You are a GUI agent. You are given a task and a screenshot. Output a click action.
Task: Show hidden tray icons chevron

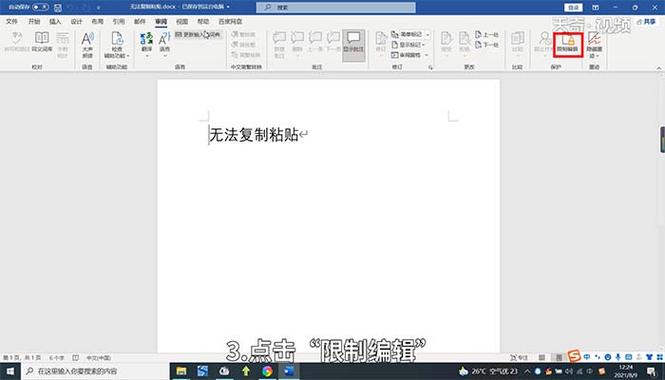[x=527, y=372]
